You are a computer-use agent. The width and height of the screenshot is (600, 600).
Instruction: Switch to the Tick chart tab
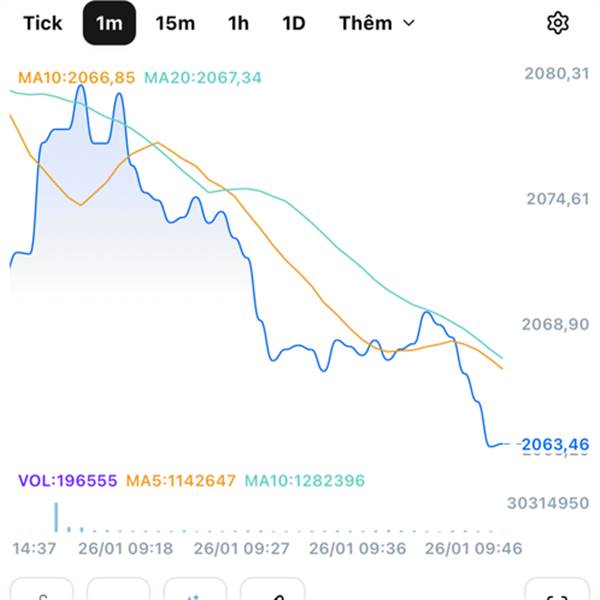point(42,23)
